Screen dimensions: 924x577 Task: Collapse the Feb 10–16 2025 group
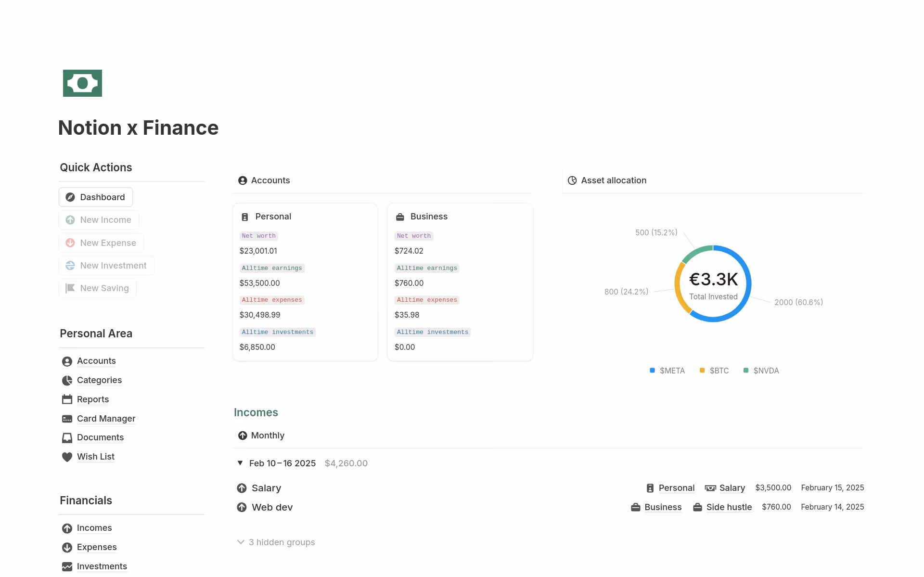pyautogui.click(x=240, y=463)
